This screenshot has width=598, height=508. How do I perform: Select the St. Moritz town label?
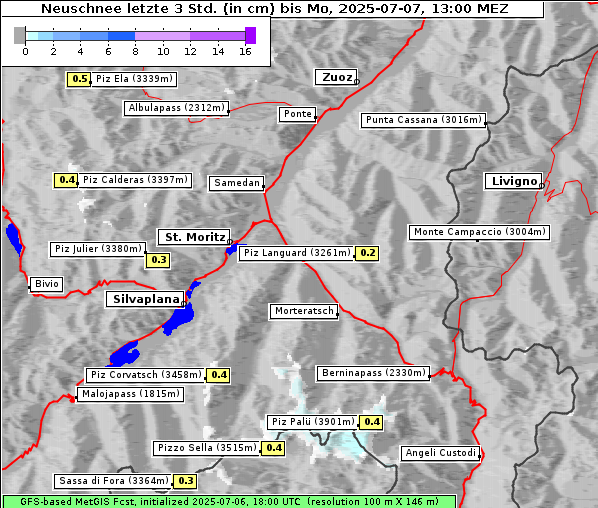pos(195,237)
